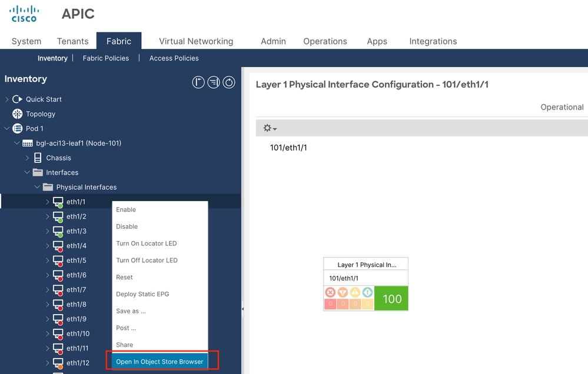Click the Quick Start icon
This screenshot has width=588, height=374.
[17, 99]
